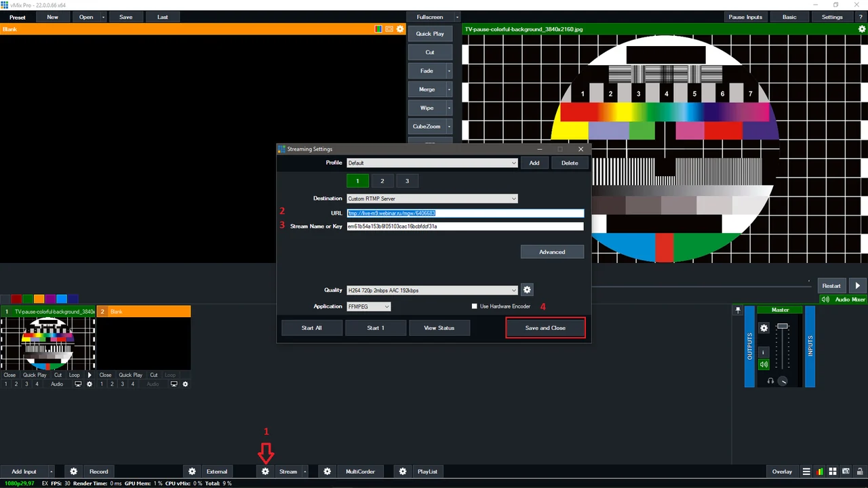Screen dimensions: 868x488
Task: Switch to grid layout icon
Action: [x=833, y=472]
